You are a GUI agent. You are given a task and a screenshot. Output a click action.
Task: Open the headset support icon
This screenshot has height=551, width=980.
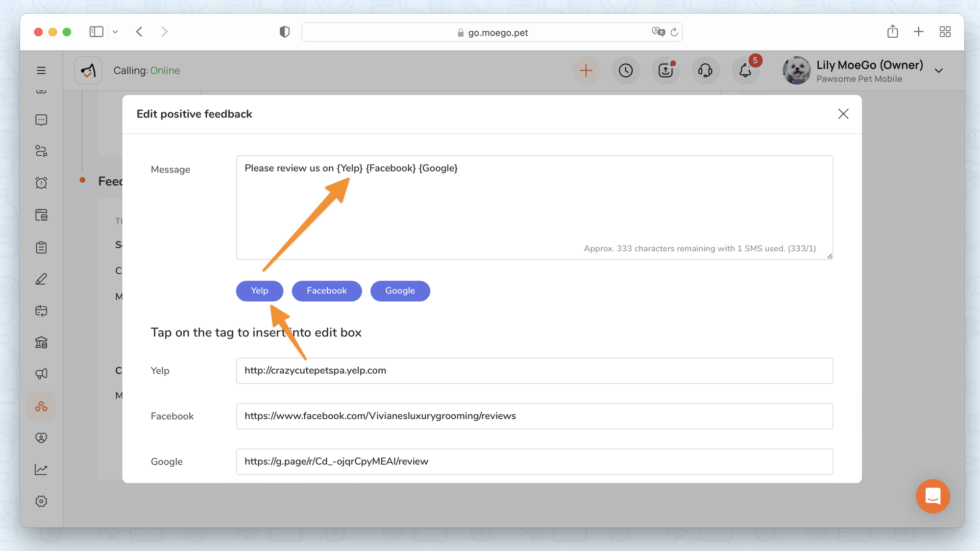click(705, 71)
